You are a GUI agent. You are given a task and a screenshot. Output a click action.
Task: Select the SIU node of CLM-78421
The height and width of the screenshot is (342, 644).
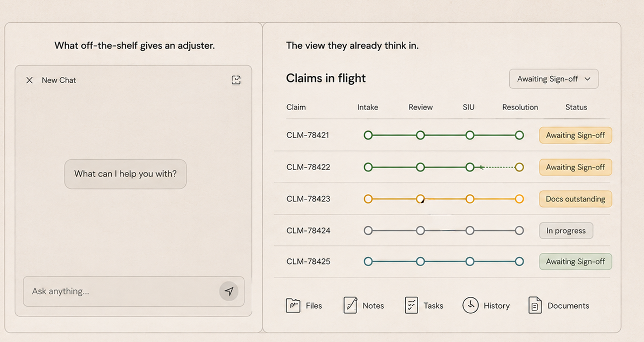(x=470, y=135)
